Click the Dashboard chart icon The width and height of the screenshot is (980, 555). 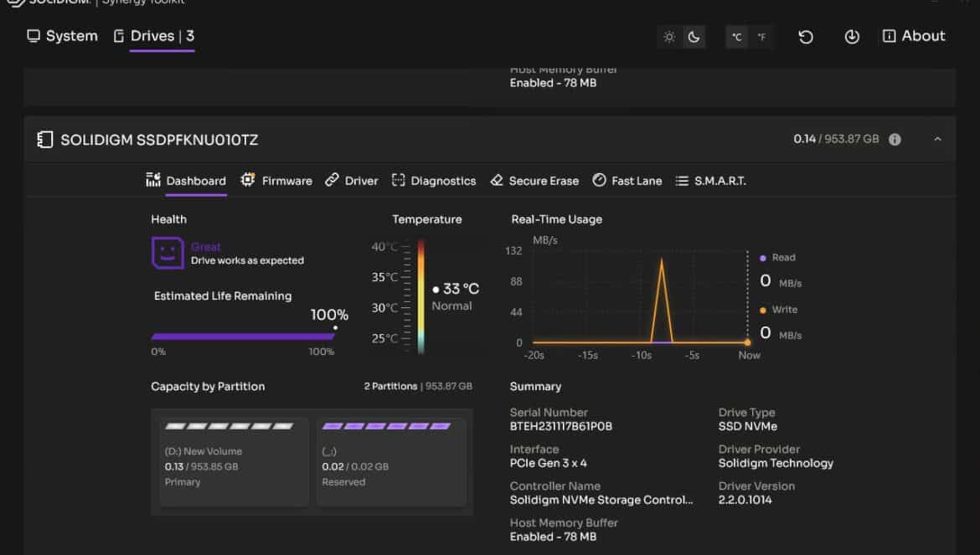(x=153, y=181)
